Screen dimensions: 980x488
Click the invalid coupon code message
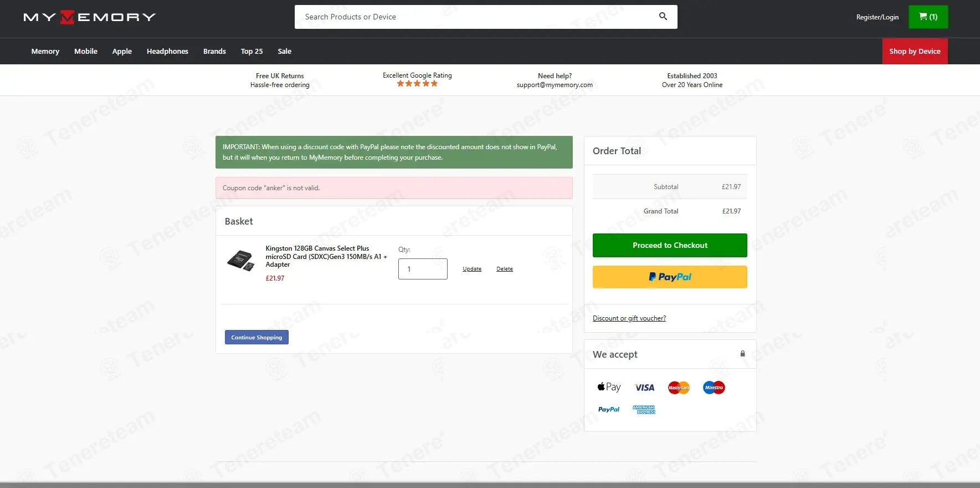[394, 188]
